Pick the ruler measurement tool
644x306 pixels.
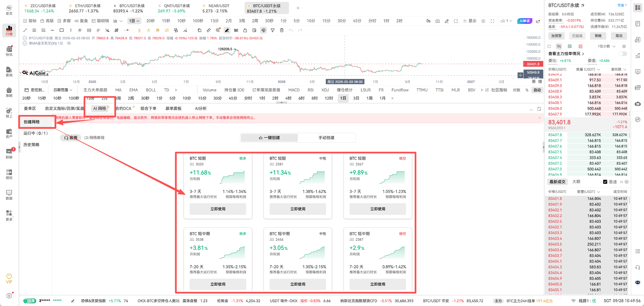click(208, 30)
